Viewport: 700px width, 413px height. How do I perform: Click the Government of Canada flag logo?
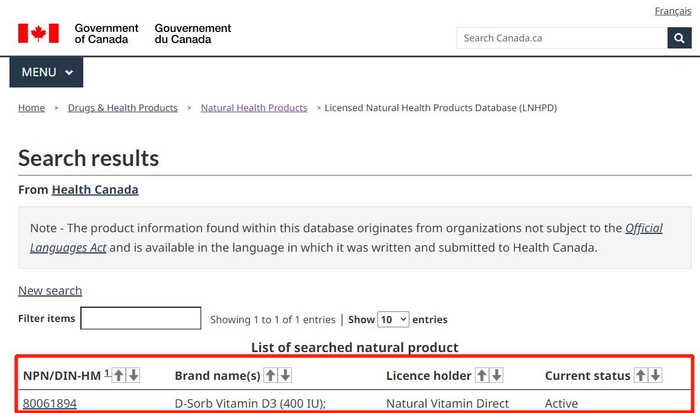click(x=38, y=34)
